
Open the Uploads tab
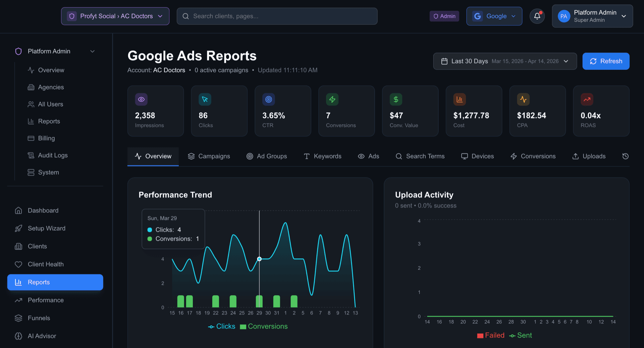(x=589, y=156)
